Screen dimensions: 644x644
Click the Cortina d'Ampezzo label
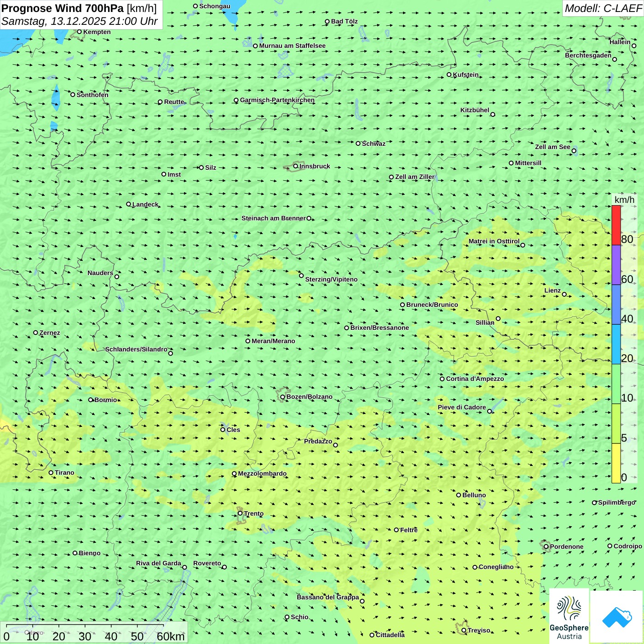point(475,379)
